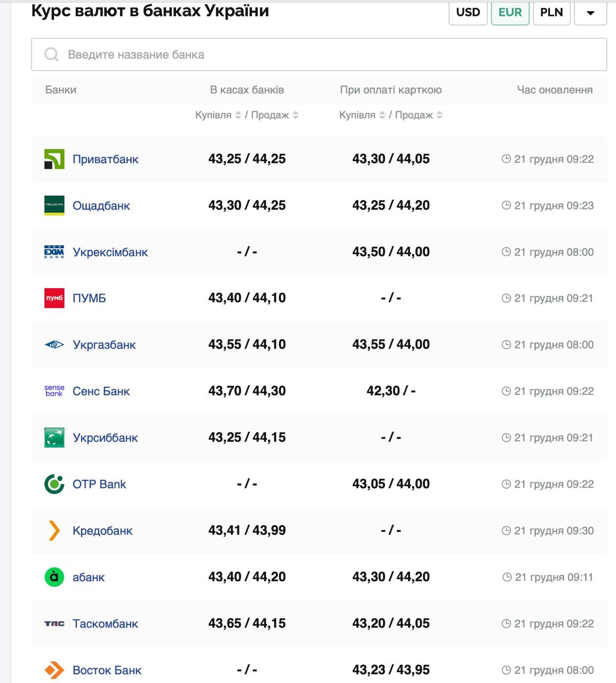This screenshot has width=616, height=683.
Task: Click the Приватбанк logo icon
Action: click(54, 159)
